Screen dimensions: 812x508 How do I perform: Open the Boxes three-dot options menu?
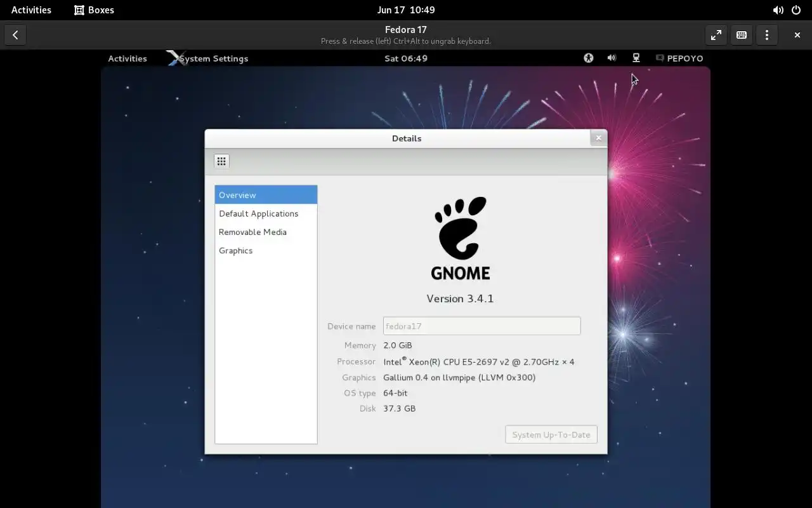766,35
